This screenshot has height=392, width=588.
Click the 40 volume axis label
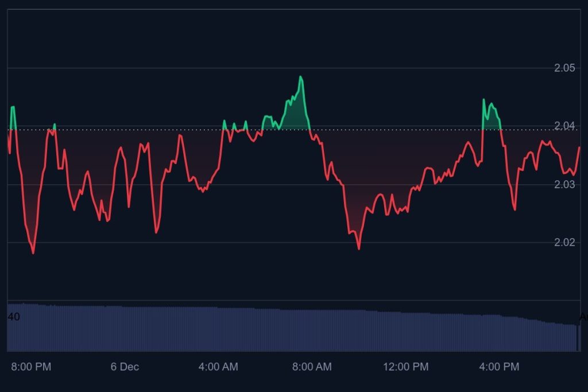[14, 317]
